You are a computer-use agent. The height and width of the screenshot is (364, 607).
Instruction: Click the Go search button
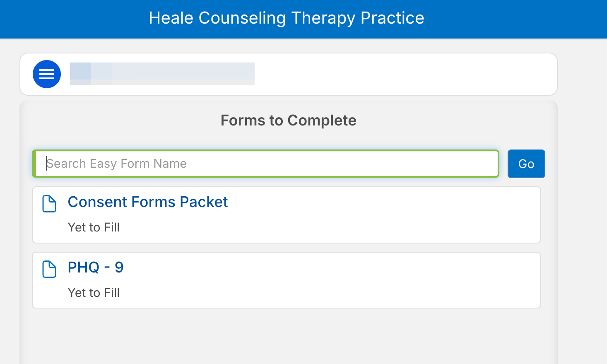[x=526, y=164]
